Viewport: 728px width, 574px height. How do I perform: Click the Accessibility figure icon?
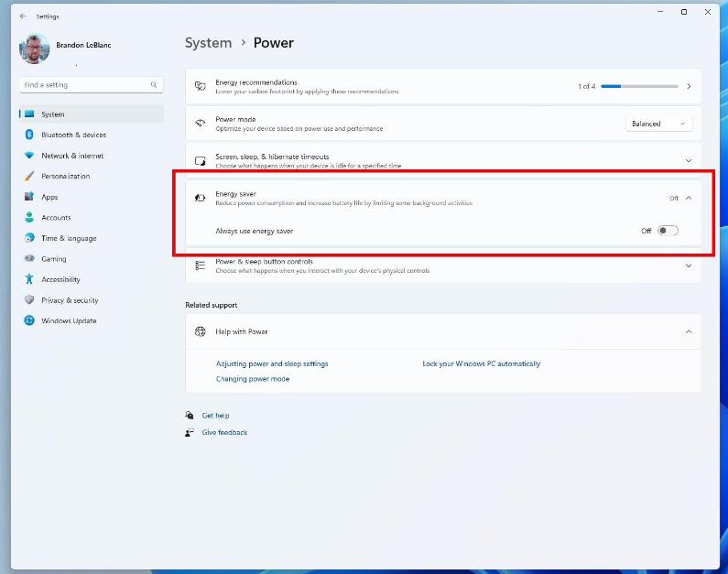coord(29,279)
